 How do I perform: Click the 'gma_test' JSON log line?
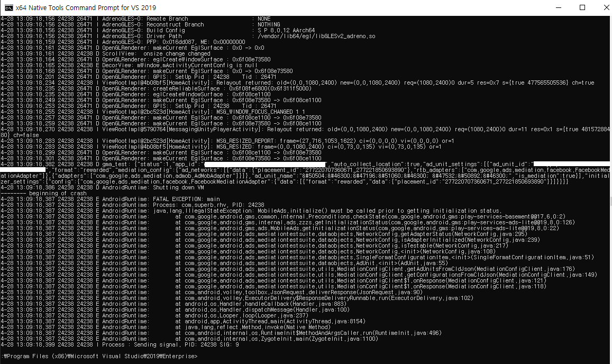[305, 173]
